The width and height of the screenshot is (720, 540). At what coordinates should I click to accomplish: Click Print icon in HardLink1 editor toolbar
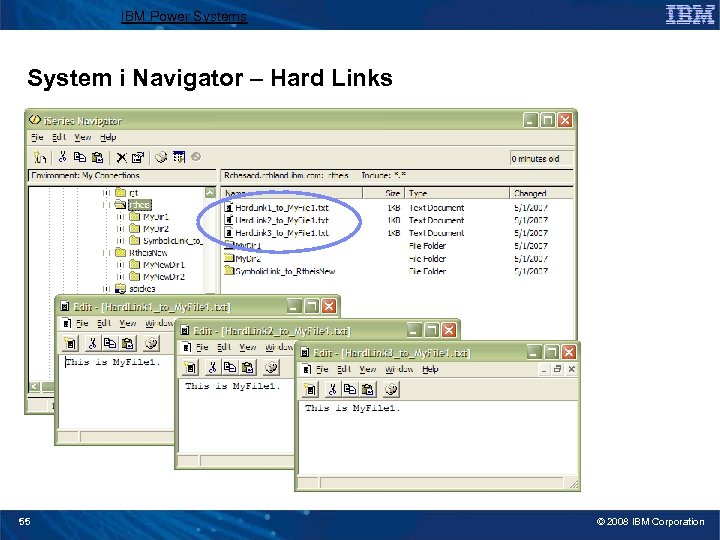(151, 343)
